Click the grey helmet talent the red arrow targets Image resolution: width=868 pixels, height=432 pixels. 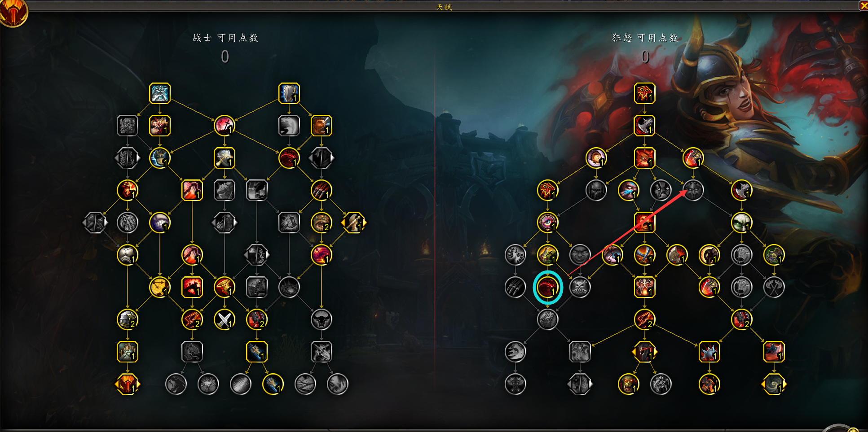693,190
